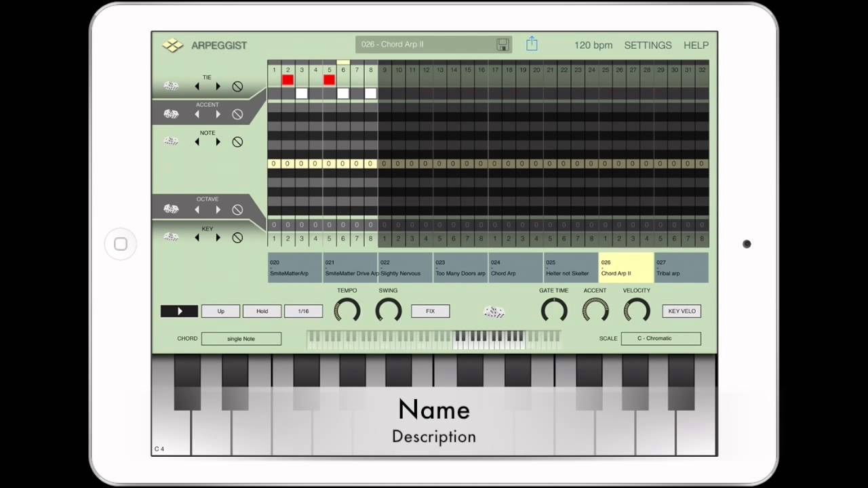Shift KEY row left with arrow
This screenshot has width=868, height=488.
pos(197,237)
